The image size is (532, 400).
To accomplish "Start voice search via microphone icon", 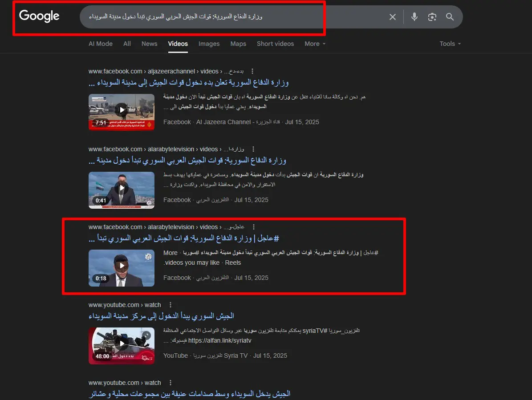I will tap(414, 16).
